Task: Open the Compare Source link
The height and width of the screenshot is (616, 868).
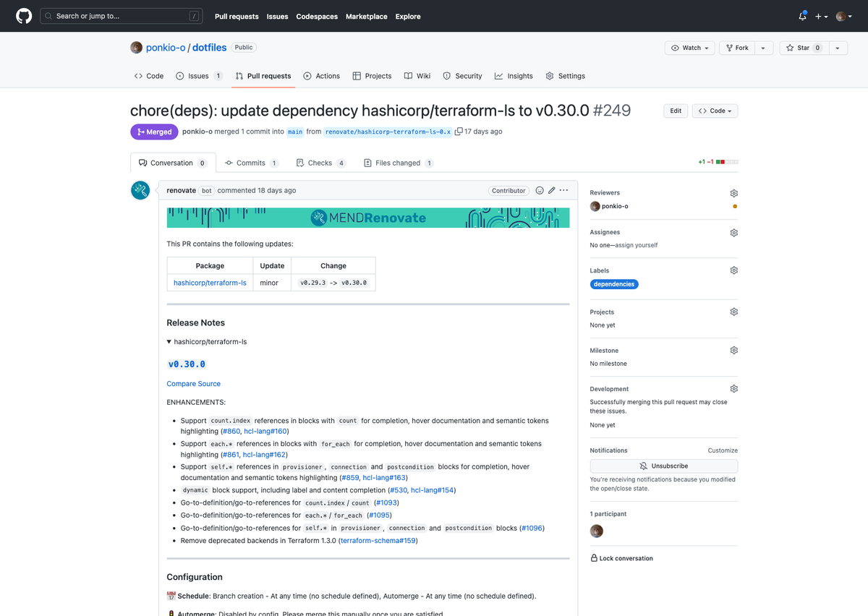Action: [x=193, y=384]
